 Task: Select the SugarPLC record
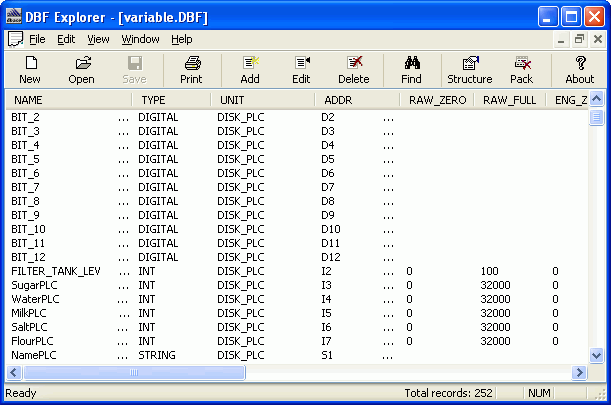pos(34,285)
